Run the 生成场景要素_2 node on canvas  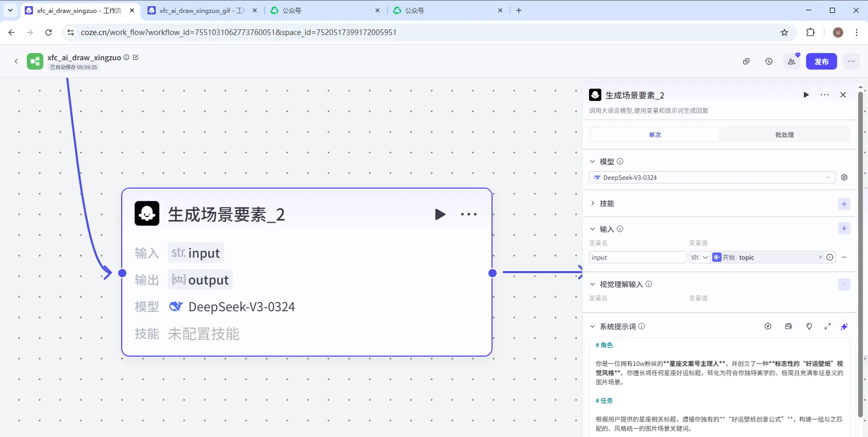439,214
